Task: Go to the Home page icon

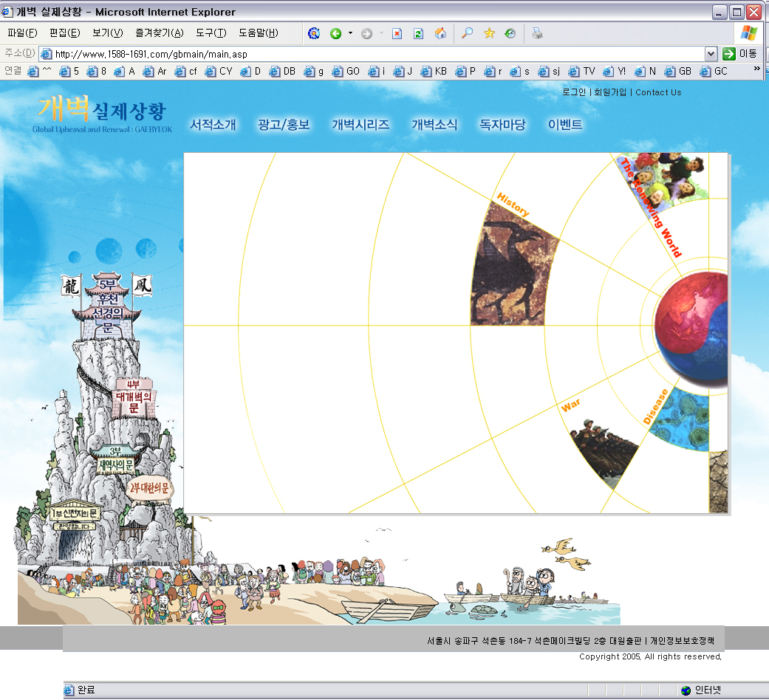Action: tap(440, 33)
